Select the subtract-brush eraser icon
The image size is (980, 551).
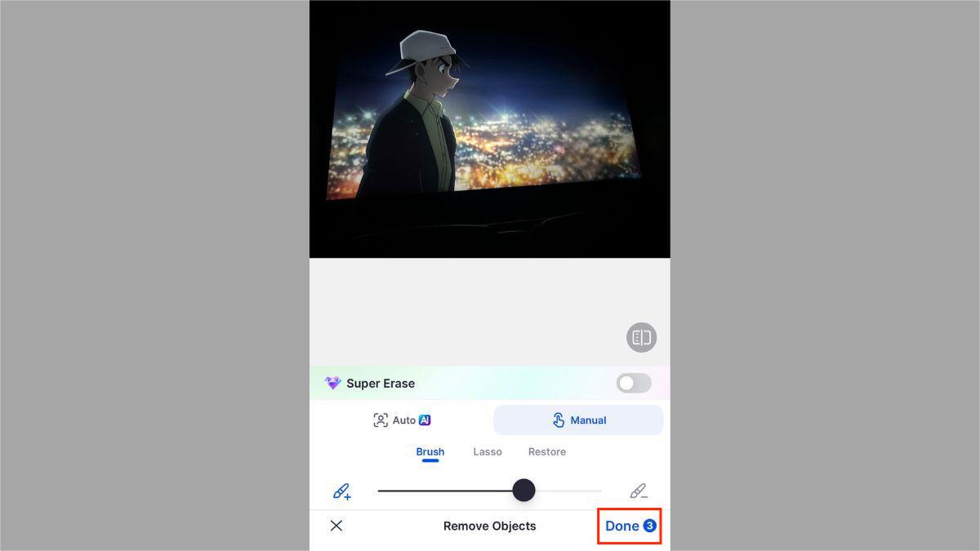click(x=639, y=491)
